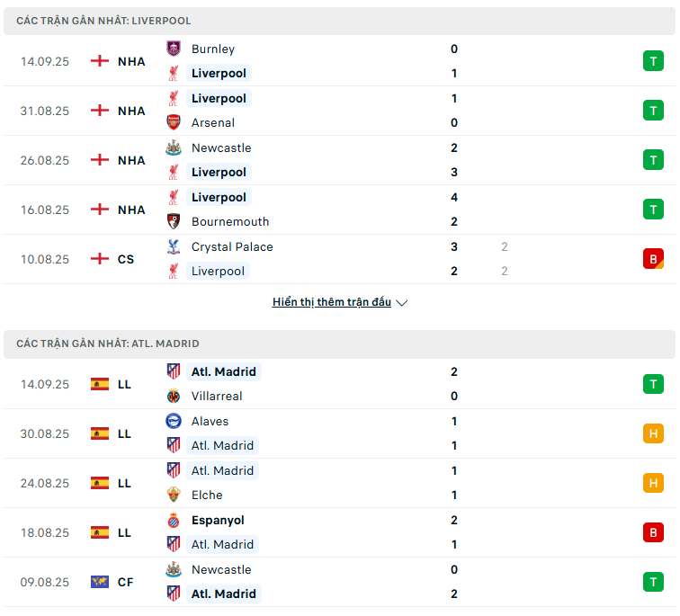Click the Elche club crest icon

[x=174, y=495]
